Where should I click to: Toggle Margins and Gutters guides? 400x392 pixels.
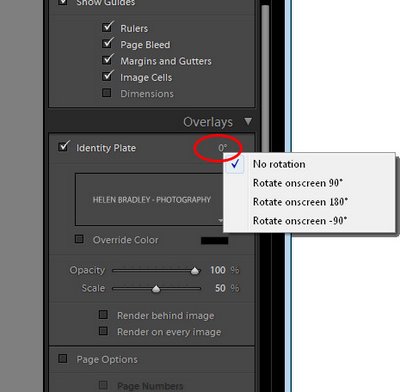tap(107, 60)
